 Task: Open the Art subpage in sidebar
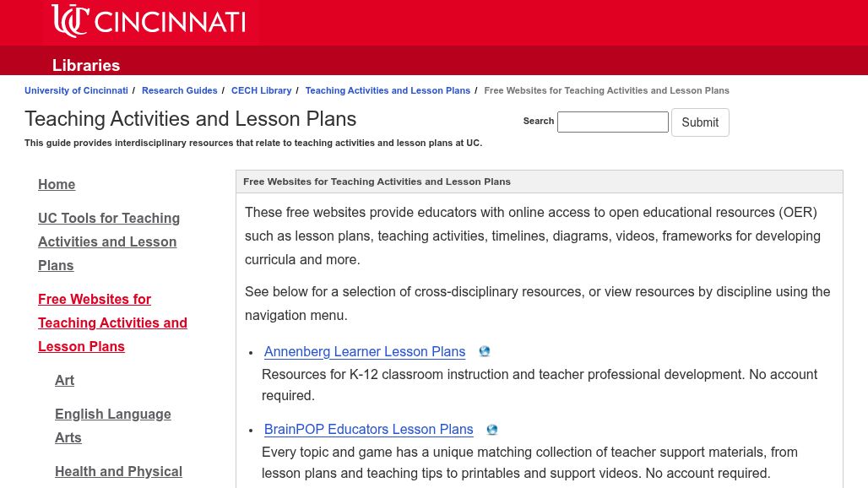tap(64, 380)
